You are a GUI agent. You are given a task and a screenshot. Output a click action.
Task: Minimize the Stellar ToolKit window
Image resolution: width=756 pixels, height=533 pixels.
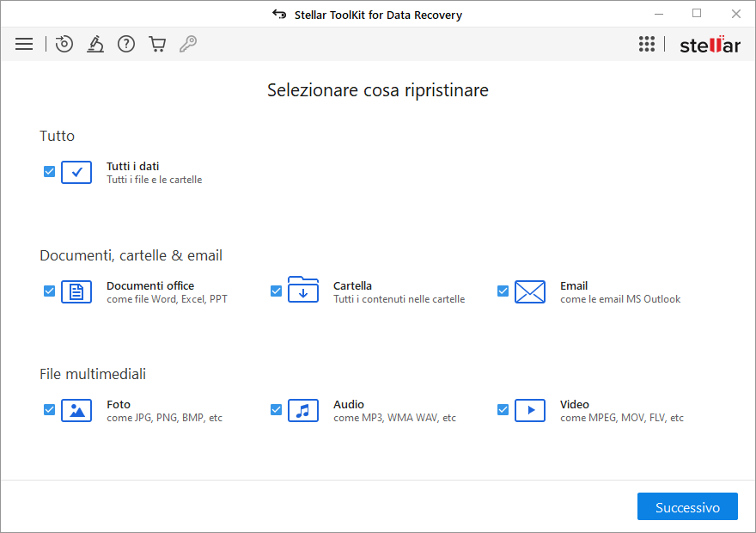[659, 14]
